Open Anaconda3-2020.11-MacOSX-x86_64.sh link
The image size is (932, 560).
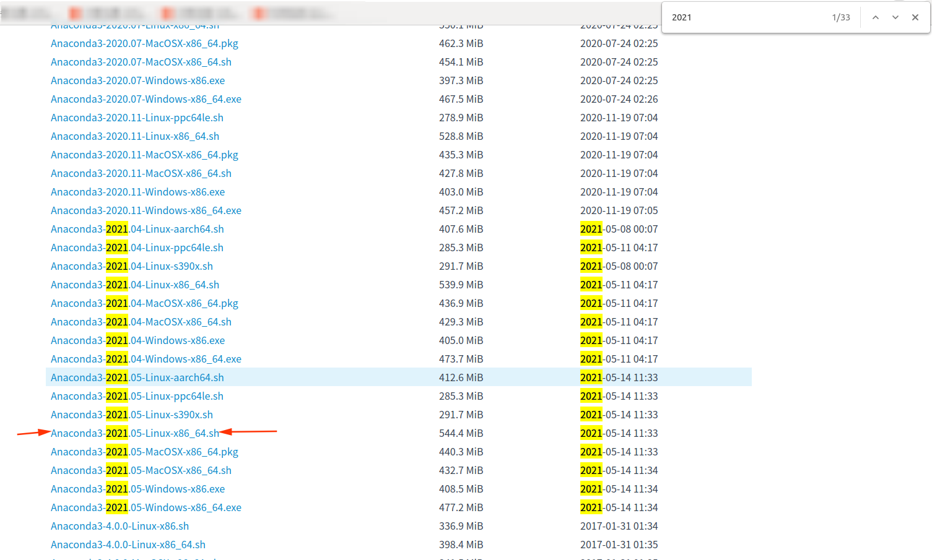pyautogui.click(x=141, y=173)
